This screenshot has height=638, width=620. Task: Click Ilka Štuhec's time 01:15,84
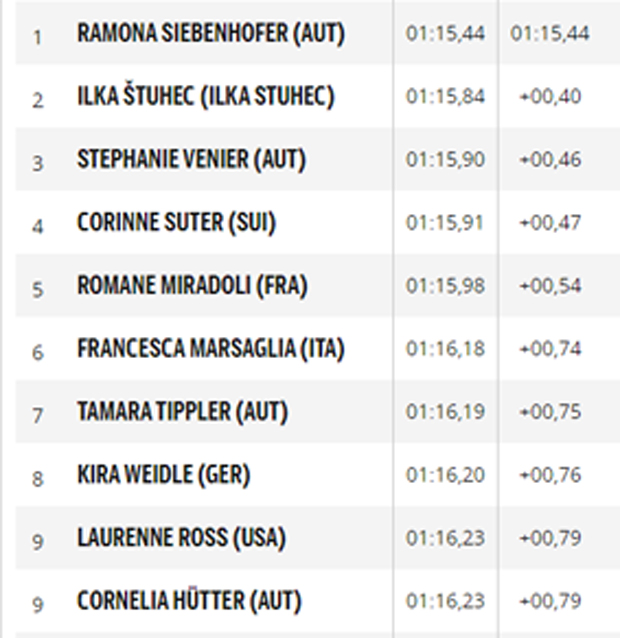[x=445, y=96]
